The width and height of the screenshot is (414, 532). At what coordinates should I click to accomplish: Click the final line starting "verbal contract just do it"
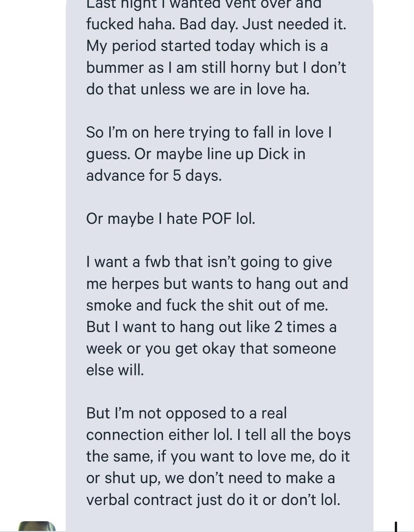pos(213,500)
